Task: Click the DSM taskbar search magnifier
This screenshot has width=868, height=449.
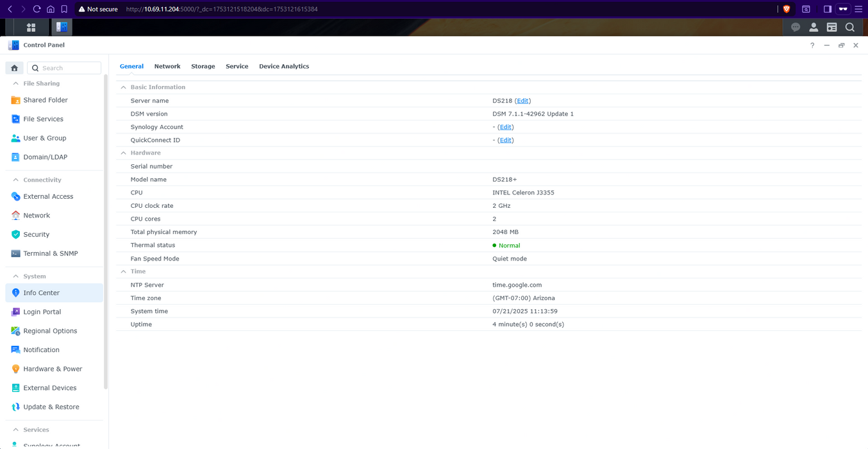Action: [849, 27]
